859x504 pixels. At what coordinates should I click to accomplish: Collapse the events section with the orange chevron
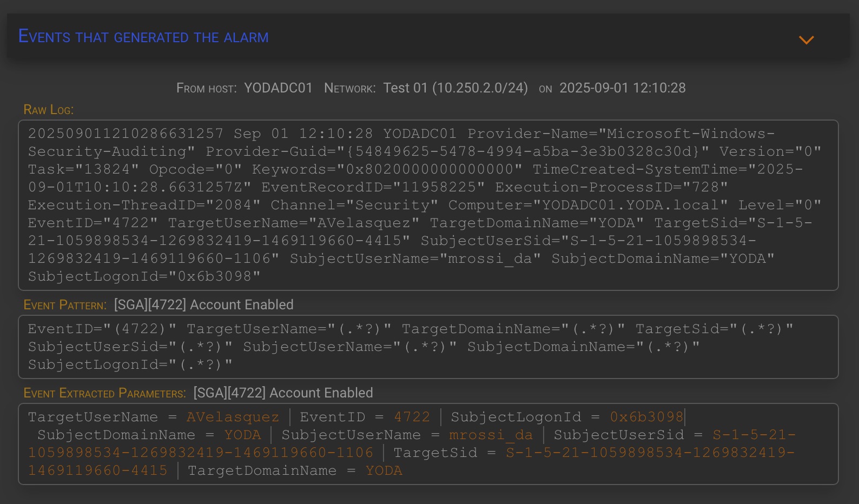806,40
